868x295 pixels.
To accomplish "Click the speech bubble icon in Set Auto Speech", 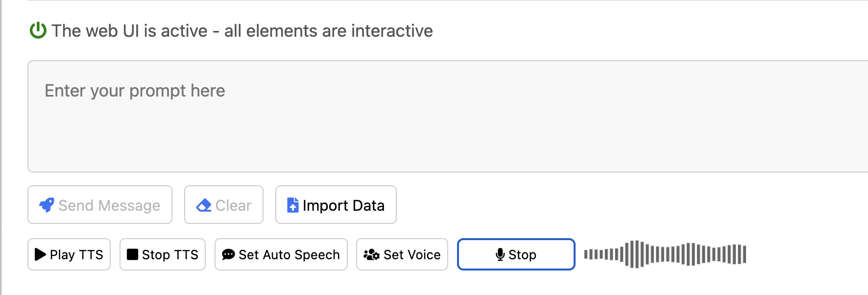I will click(x=228, y=254).
